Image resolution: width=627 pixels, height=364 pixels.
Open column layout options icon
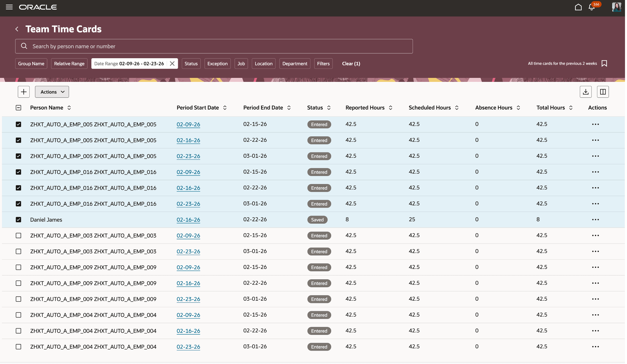(603, 92)
